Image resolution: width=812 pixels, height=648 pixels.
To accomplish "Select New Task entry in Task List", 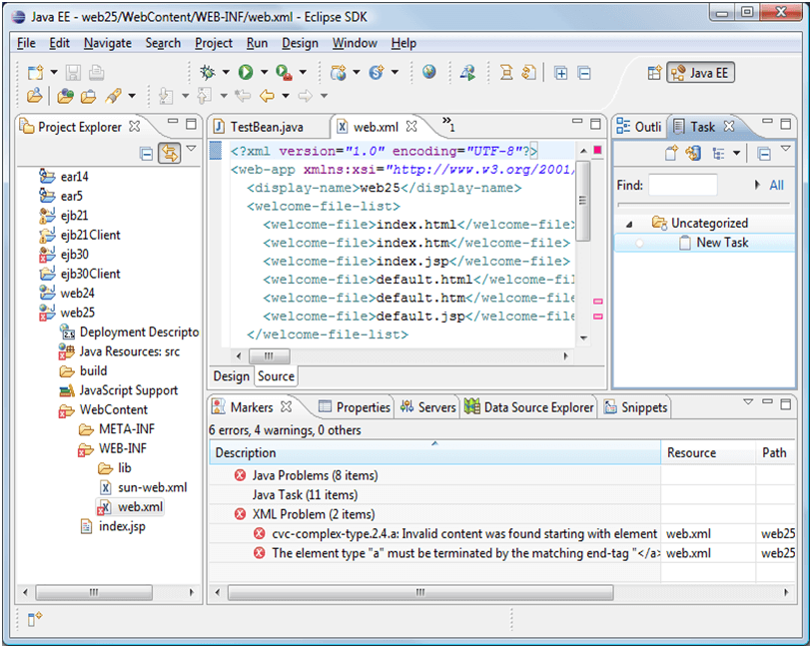I will point(704,243).
